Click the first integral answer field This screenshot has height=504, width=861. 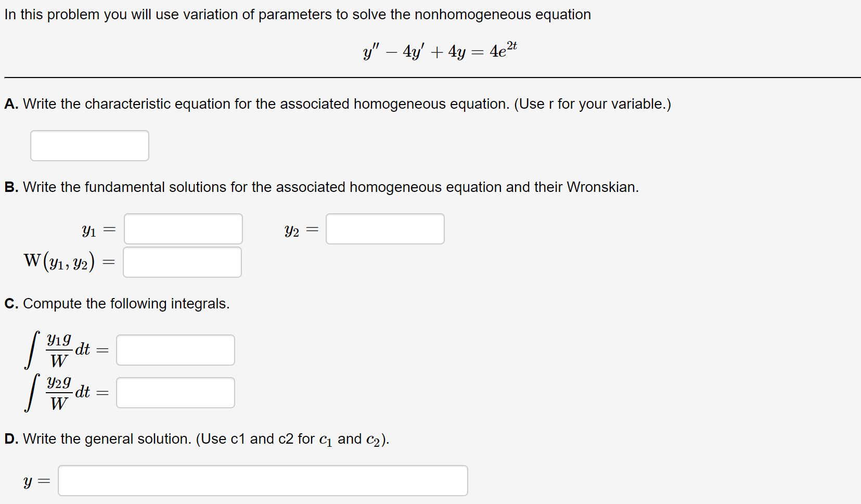coord(175,350)
